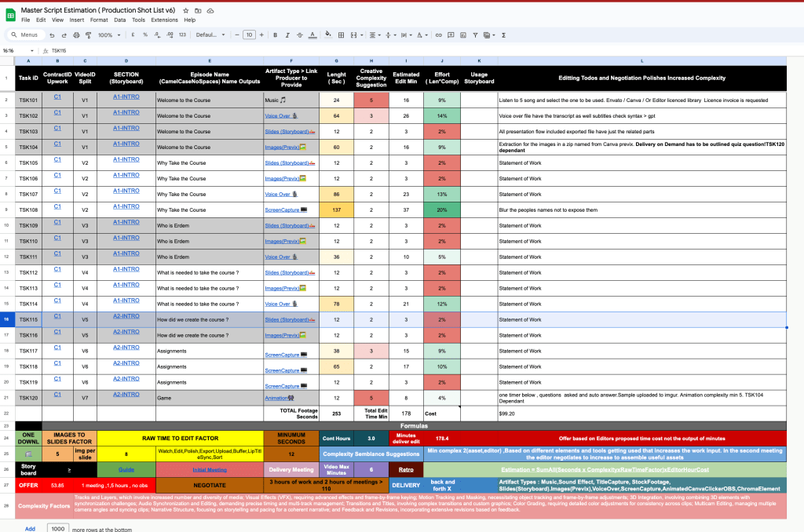The image size is (804, 532).
Task: Open the ScreenCapture link in TSK108 row
Action: coord(282,210)
